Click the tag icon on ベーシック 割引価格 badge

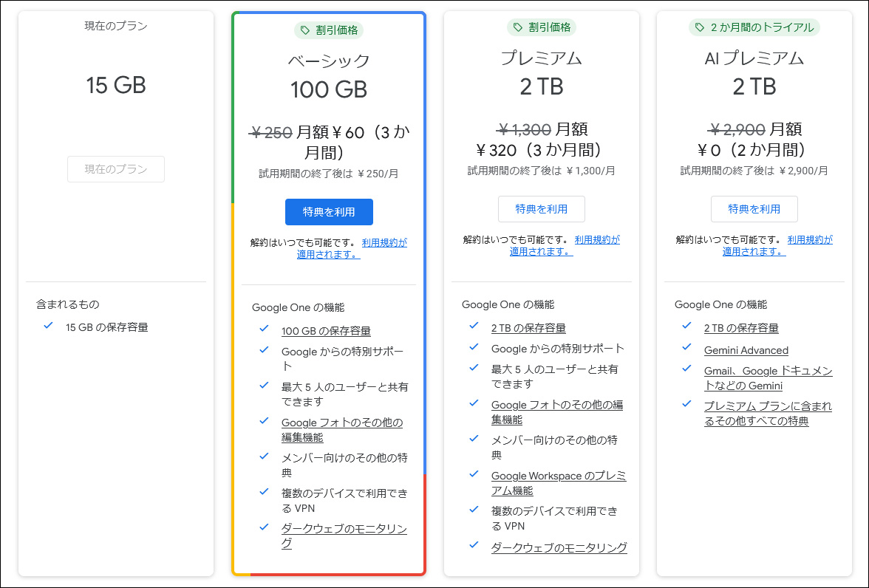coord(304,30)
